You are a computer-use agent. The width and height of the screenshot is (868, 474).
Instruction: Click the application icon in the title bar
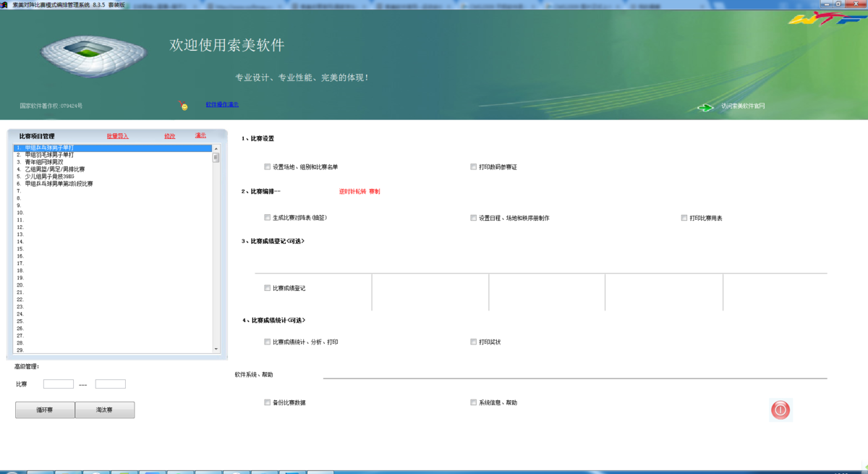[6, 4]
